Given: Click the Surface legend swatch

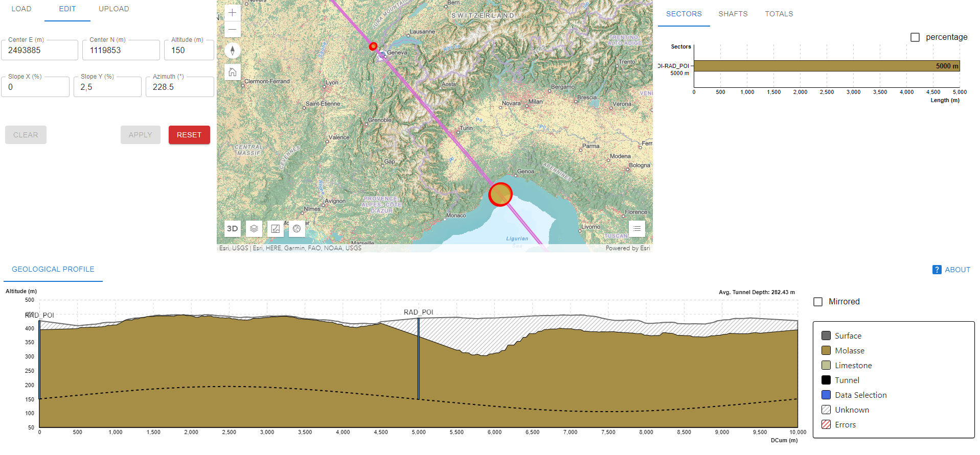Looking at the screenshot, I should point(826,336).
